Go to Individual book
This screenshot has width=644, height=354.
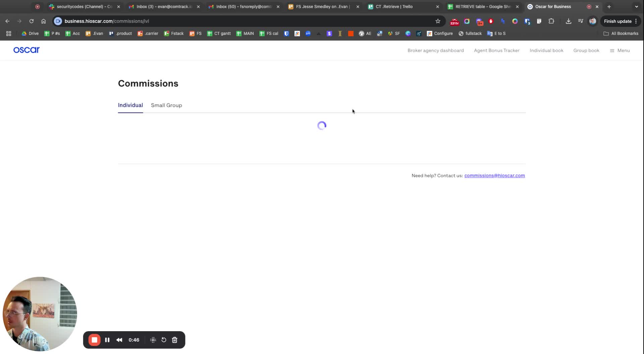546,51
